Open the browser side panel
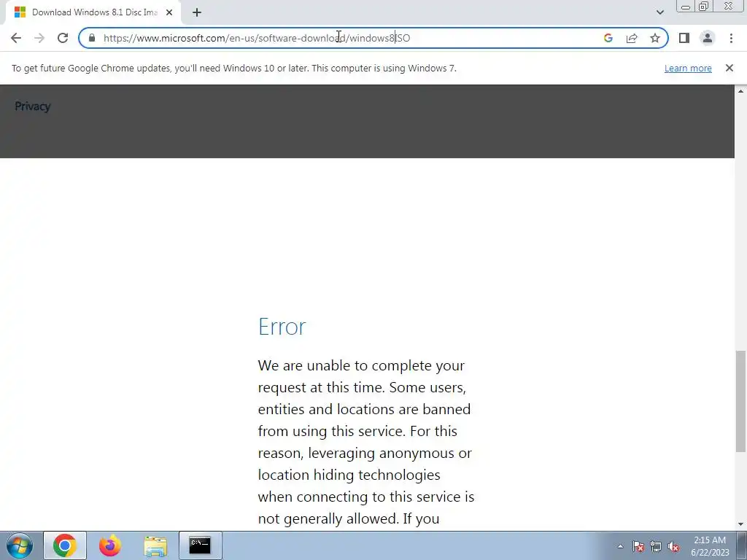Image resolution: width=747 pixels, height=560 pixels. [x=684, y=38]
